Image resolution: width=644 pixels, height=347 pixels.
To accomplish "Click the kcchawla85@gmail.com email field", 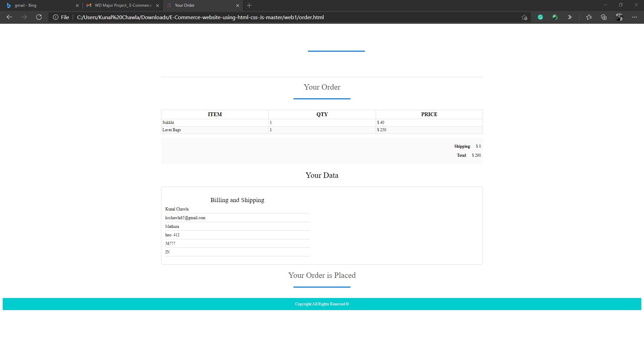I will 237,217.
